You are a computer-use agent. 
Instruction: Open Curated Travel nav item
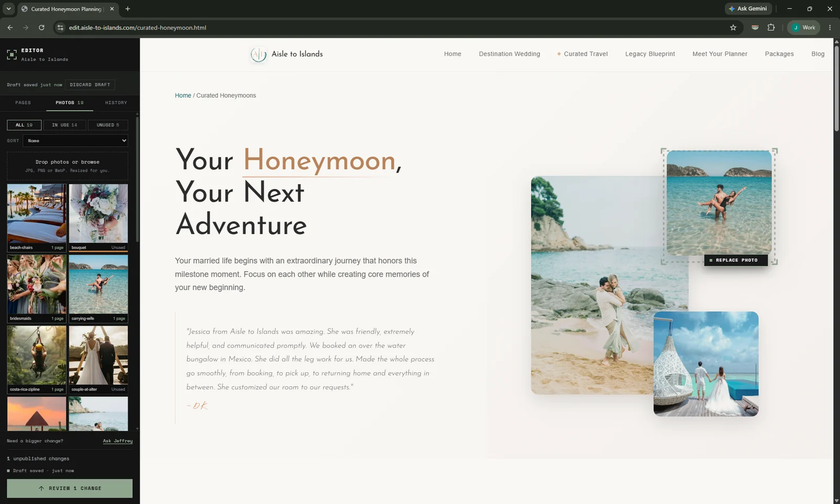[585, 54]
